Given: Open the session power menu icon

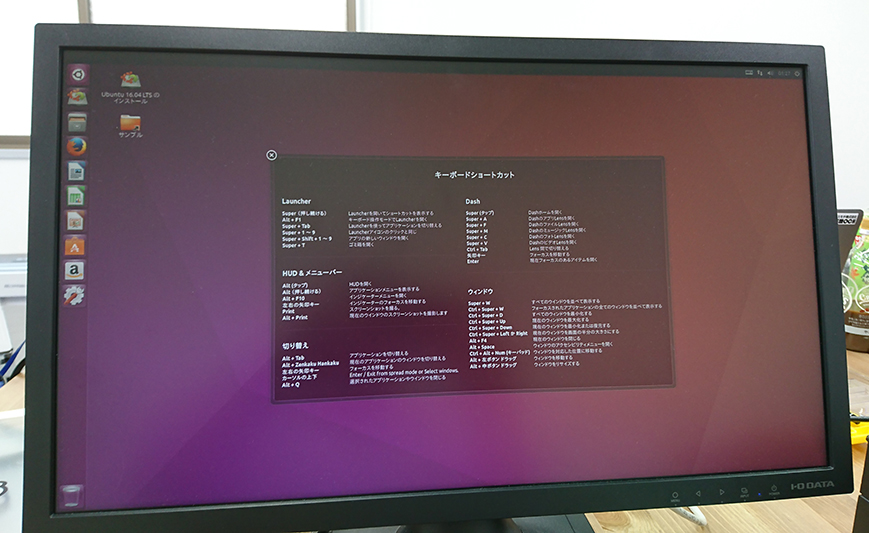Looking at the screenshot, I should pos(798,72).
